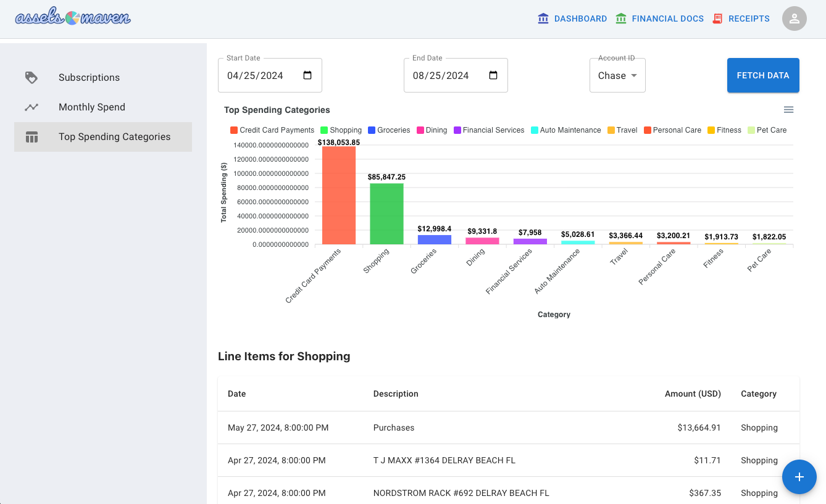Click the floating blue plus button
This screenshot has width=826, height=504.
coord(799,477)
